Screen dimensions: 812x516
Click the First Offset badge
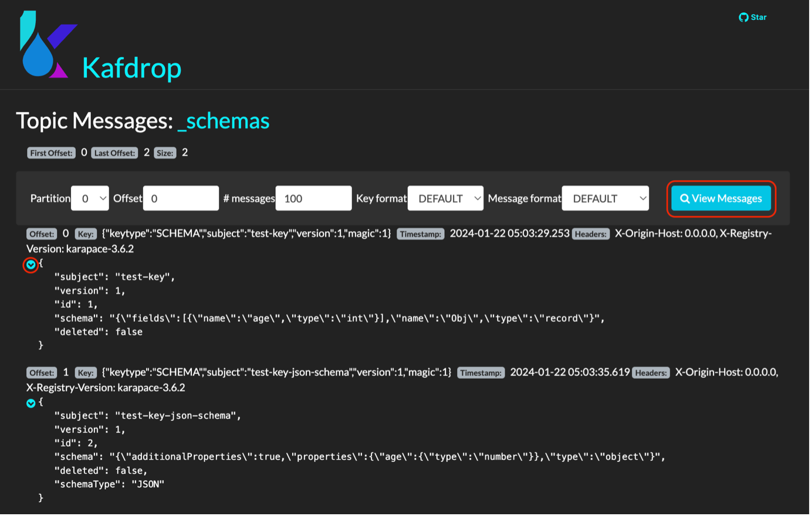(51, 153)
